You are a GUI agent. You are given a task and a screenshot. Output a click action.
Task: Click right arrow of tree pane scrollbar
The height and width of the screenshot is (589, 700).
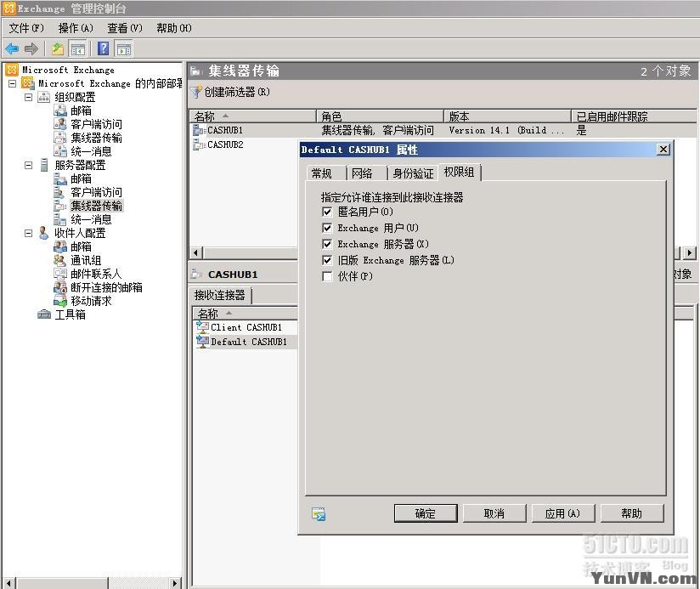(x=174, y=583)
